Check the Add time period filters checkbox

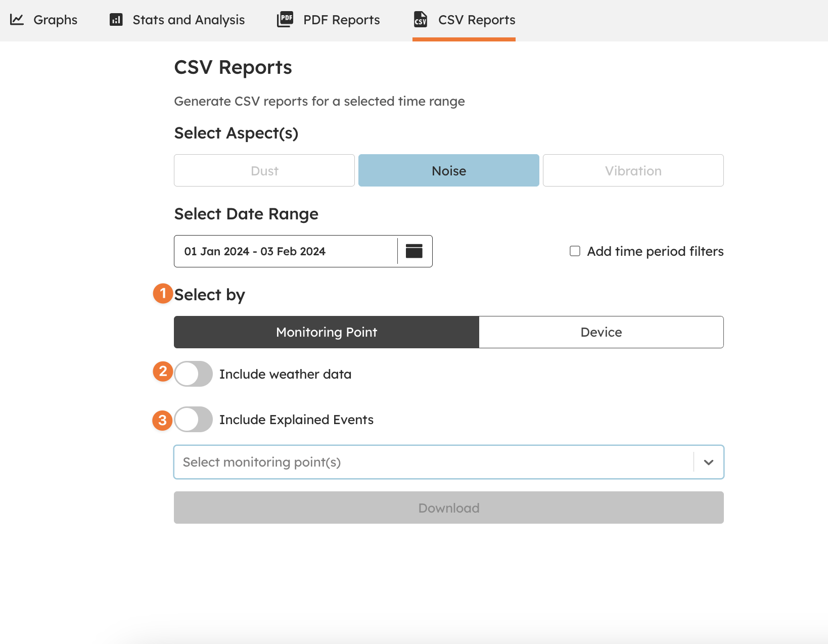pos(574,251)
